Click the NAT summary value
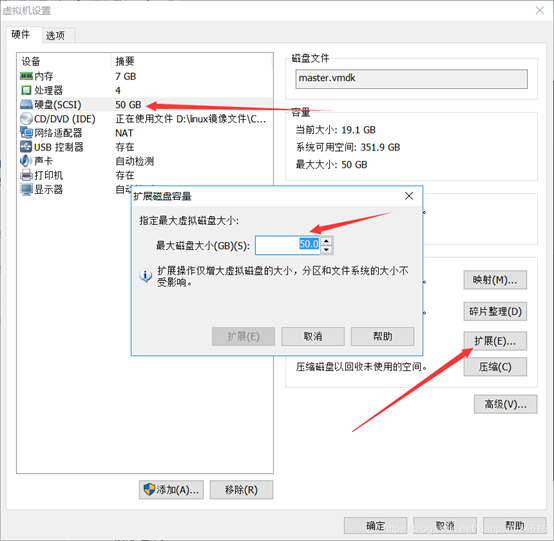554x541 pixels. [124, 133]
